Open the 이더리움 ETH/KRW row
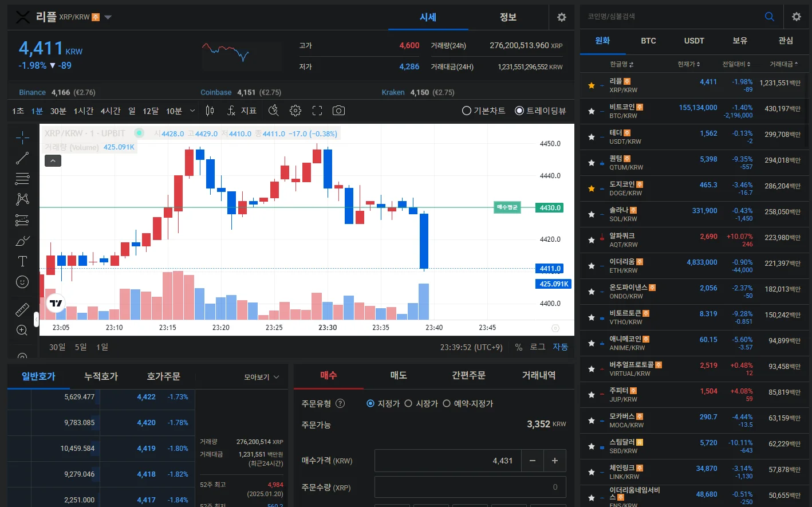 pyautogui.click(x=694, y=266)
